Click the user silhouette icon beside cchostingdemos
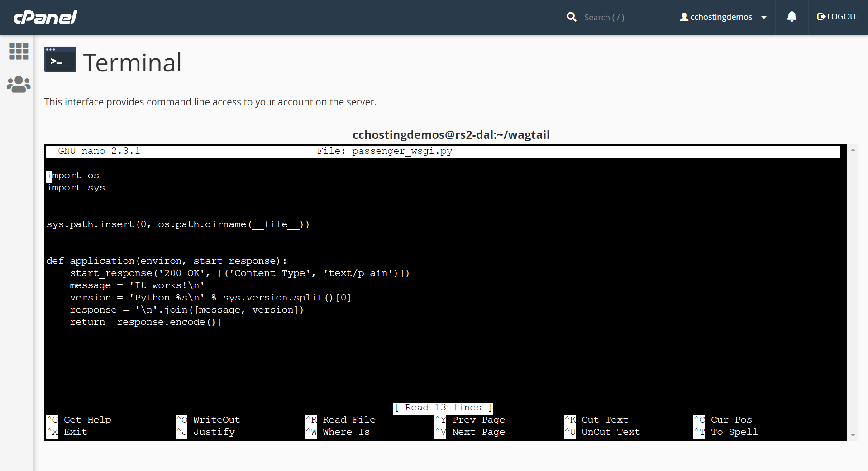This screenshot has height=471, width=868. [684, 17]
